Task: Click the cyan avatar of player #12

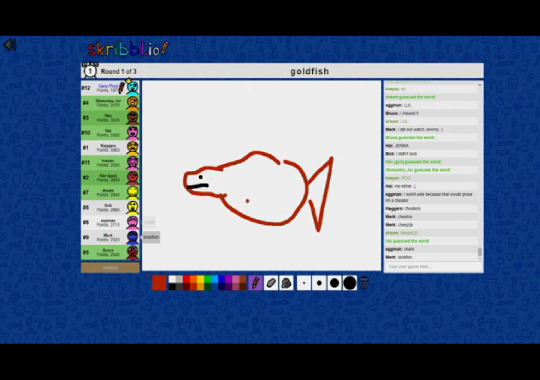Action: pos(133,88)
